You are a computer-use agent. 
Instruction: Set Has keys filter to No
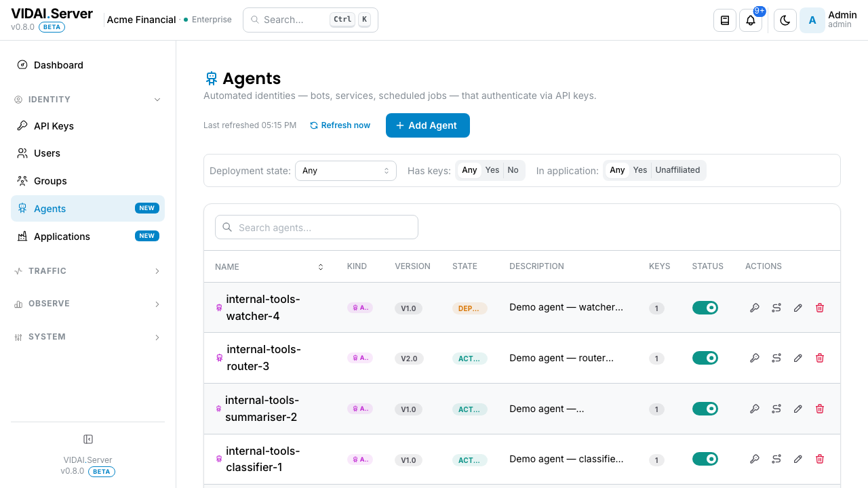[x=513, y=170]
